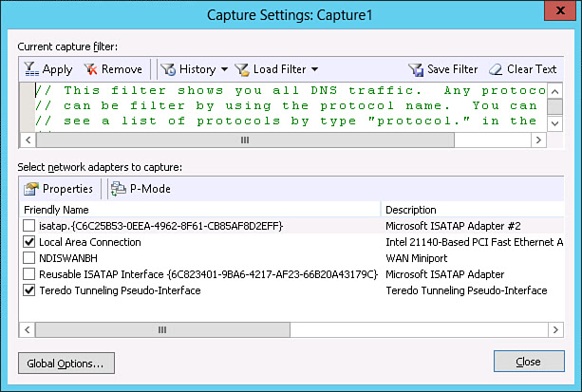Click the Clear Text eraser icon
Image resolution: width=582 pixels, height=392 pixels.
pyautogui.click(x=496, y=69)
